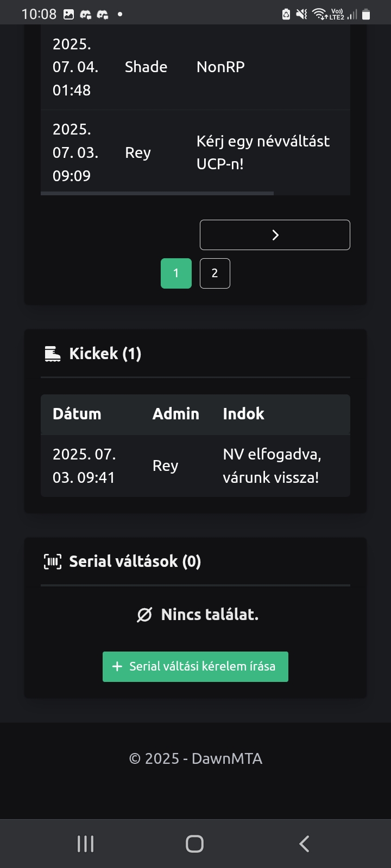
Task: Click the barcode icon beside Serial váltások
Action: 53,561
